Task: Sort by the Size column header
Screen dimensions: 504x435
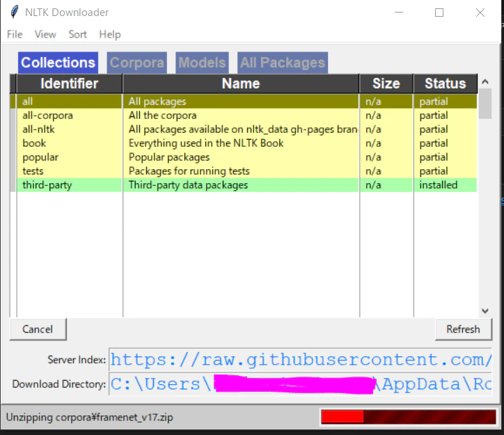Action: tap(386, 84)
